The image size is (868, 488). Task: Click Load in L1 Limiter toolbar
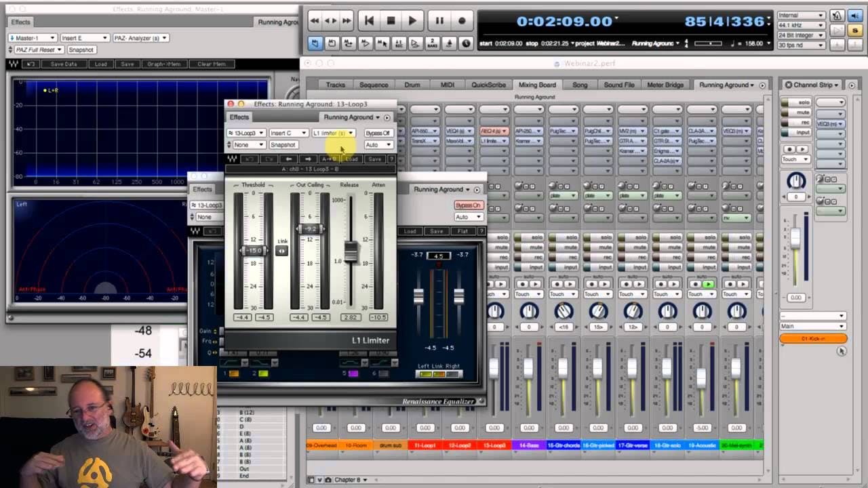tap(351, 159)
